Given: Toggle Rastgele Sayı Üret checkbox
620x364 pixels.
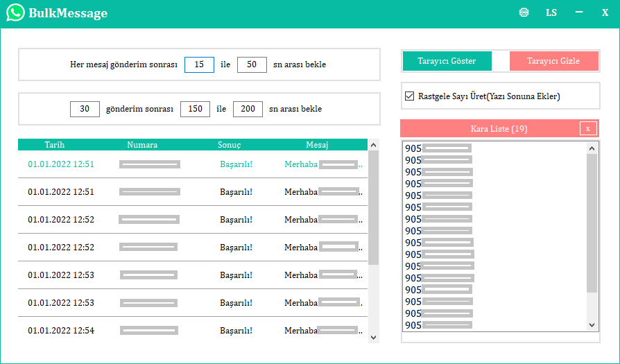Looking at the screenshot, I should pos(409,96).
